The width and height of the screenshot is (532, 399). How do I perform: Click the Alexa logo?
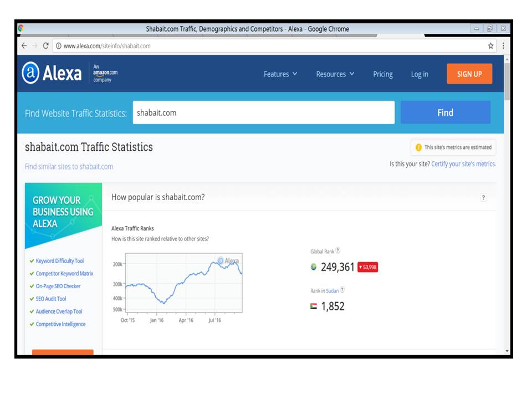coord(52,73)
